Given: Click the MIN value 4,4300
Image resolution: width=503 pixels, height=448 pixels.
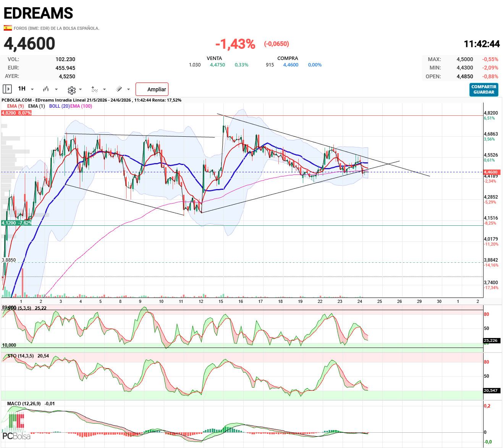Looking at the screenshot, I should tap(465, 68).
